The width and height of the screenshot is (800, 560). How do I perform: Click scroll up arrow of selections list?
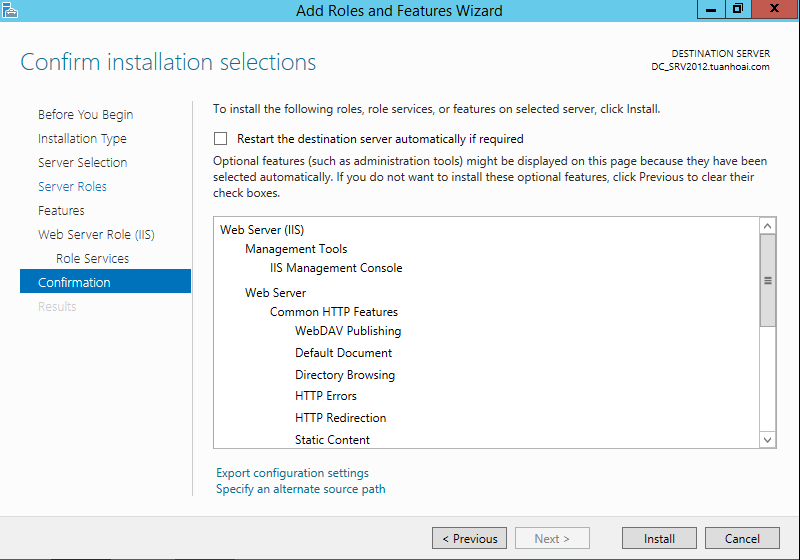click(767, 226)
